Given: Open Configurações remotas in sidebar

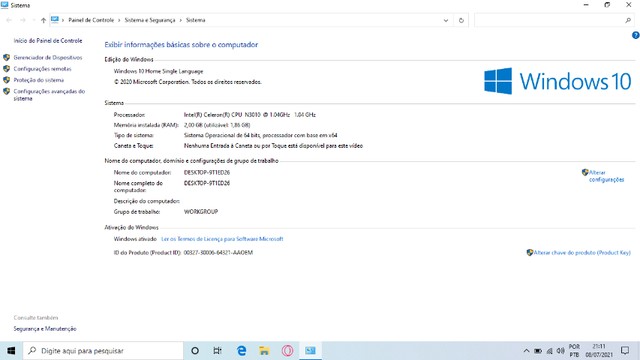Looking at the screenshot, I should click(x=42, y=69).
